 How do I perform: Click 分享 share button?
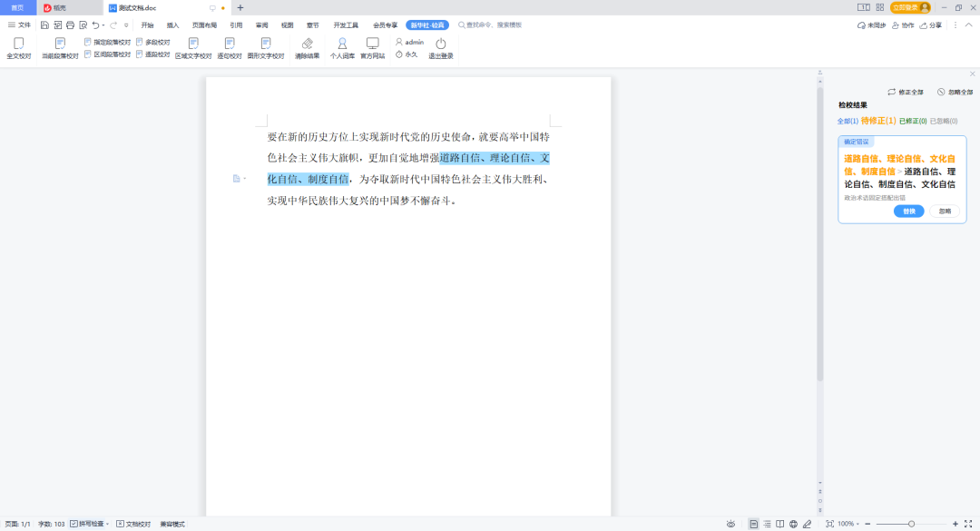pyautogui.click(x=931, y=25)
